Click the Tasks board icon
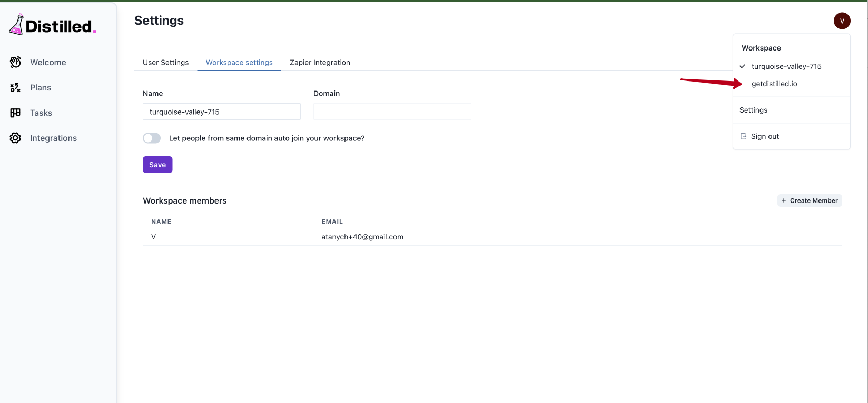The height and width of the screenshot is (403, 868). [15, 113]
